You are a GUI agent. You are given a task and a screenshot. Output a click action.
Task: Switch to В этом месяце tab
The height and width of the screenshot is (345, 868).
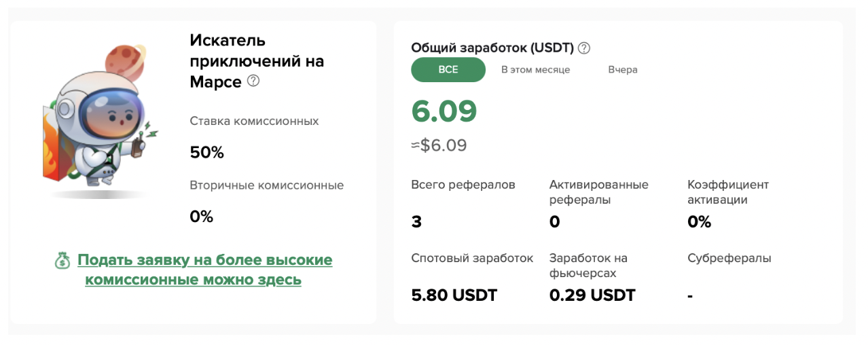(x=535, y=70)
